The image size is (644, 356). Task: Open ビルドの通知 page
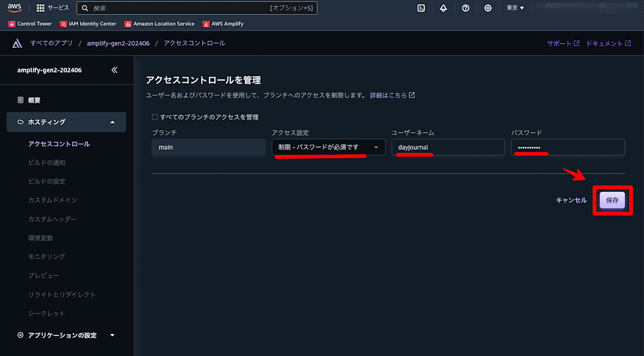(x=47, y=163)
